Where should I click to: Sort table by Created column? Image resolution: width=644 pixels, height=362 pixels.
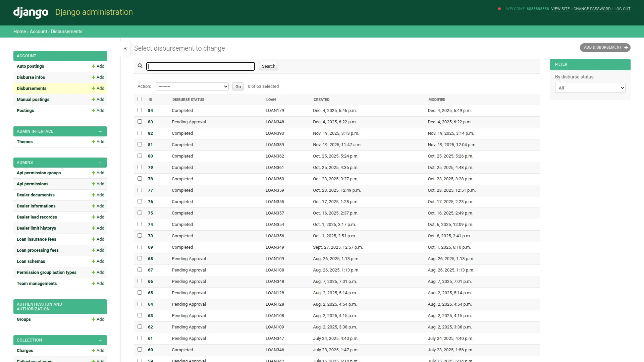pos(321,100)
